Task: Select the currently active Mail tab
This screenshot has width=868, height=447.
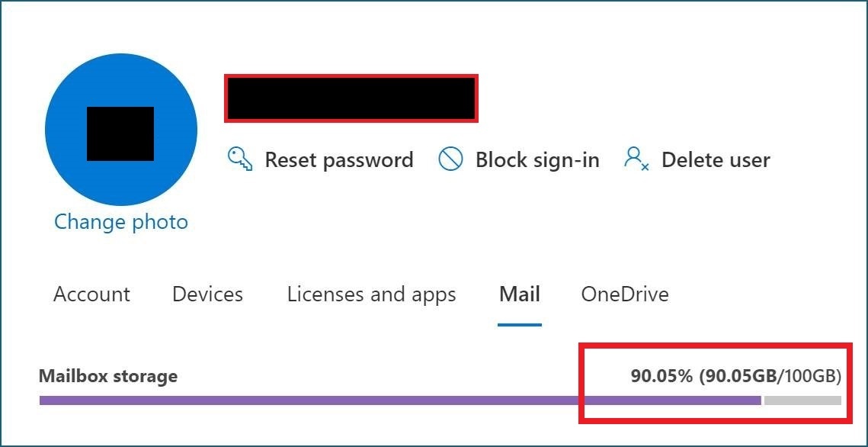Action: (519, 294)
